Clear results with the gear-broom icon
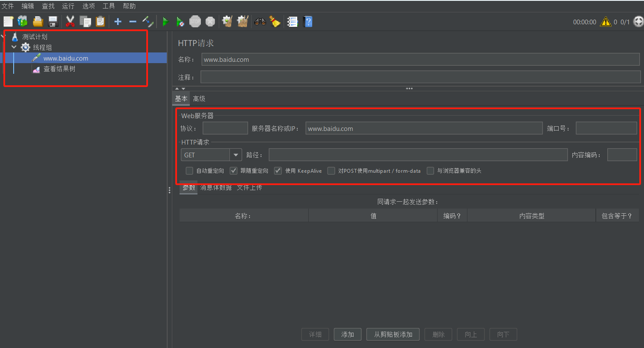 click(227, 21)
